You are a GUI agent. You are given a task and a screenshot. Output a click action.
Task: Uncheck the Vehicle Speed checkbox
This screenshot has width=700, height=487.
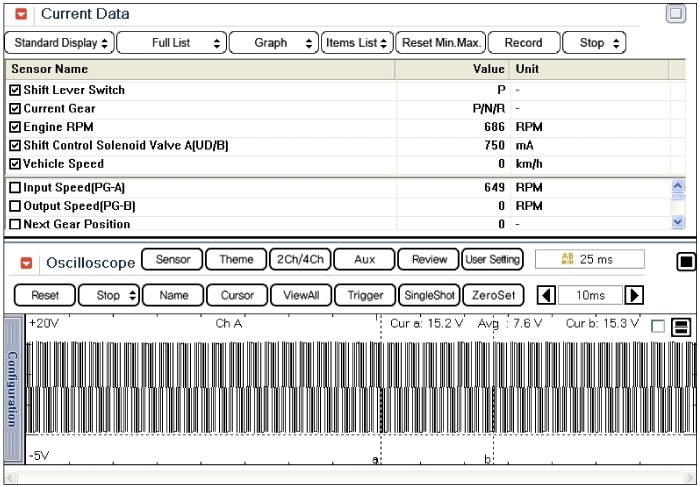tap(15, 164)
